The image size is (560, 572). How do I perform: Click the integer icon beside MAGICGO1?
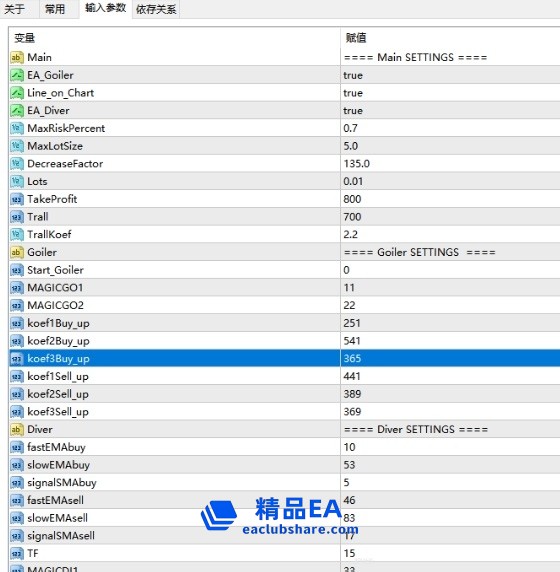(16, 287)
